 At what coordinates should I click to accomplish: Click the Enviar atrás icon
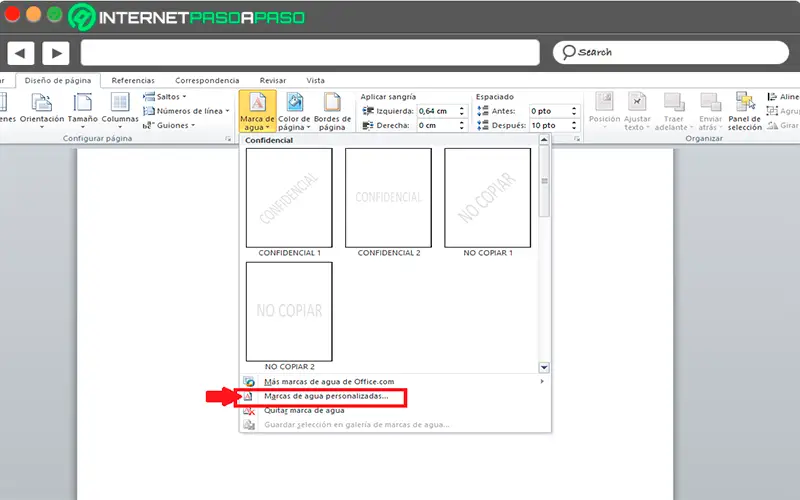pyautogui.click(x=710, y=102)
